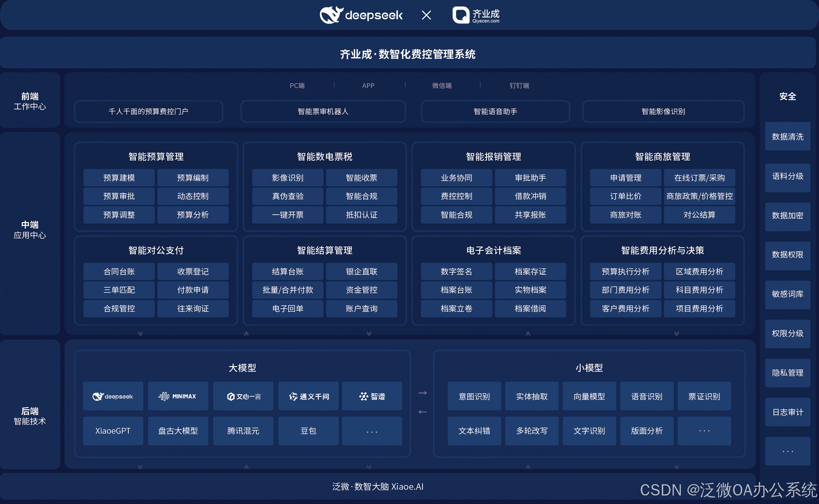Click the 泛微·数智大脑 Xiaoe.AI bottom bar
This screenshot has width=819, height=504.
click(x=378, y=486)
